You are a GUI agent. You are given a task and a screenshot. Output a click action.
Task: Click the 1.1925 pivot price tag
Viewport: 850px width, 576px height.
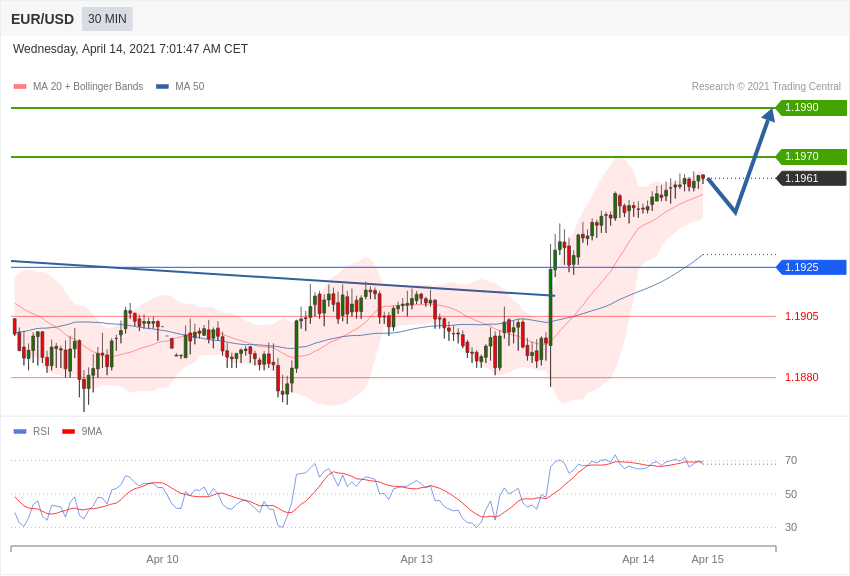click(x=812, y=267)
